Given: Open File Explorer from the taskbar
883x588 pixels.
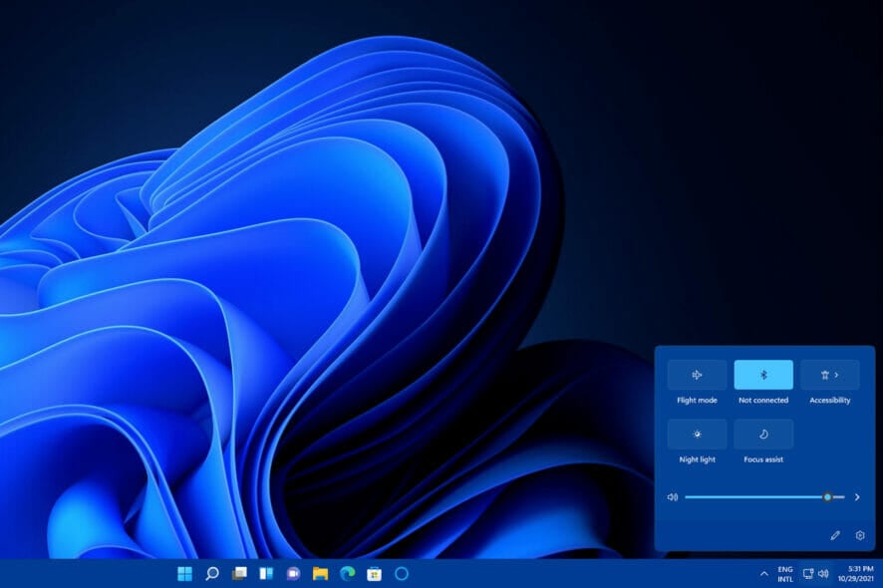Looking at the screenshot, I should [320, 573].
